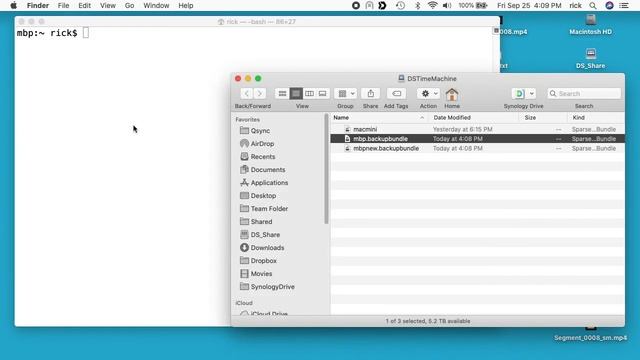Sort files by Date Modified column
Image resolution: width=640 pixels, height=360 pixels.
pos(473,118)
